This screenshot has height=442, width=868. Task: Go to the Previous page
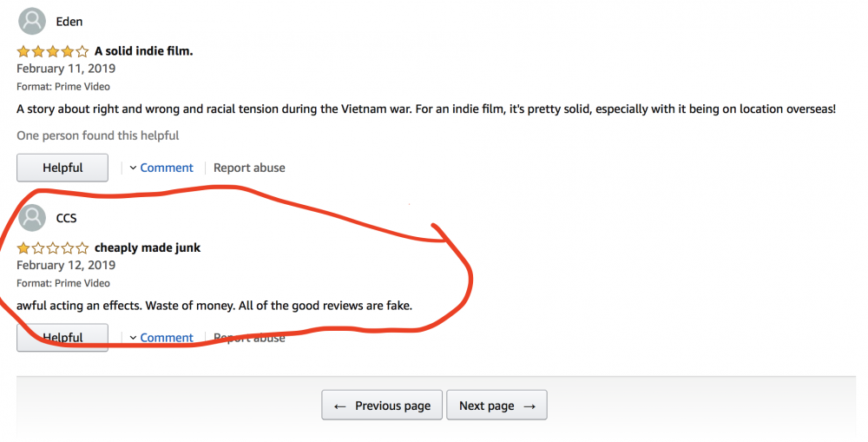click(x=382, y=406)
